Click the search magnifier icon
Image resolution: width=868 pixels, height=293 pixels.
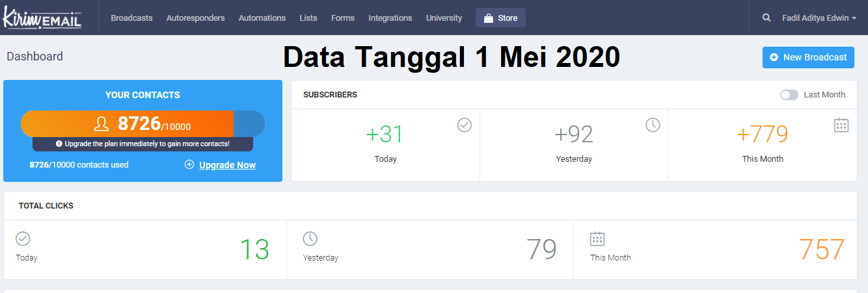point(766,18)
